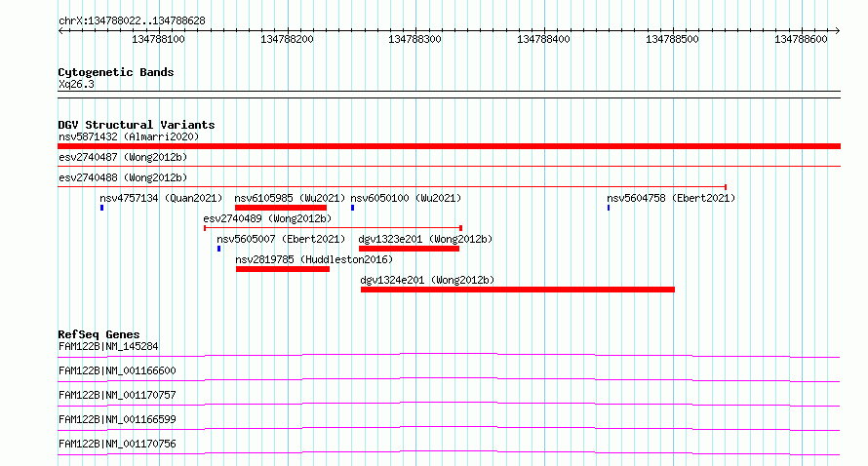Click the left arrow of the ruler

60,30
